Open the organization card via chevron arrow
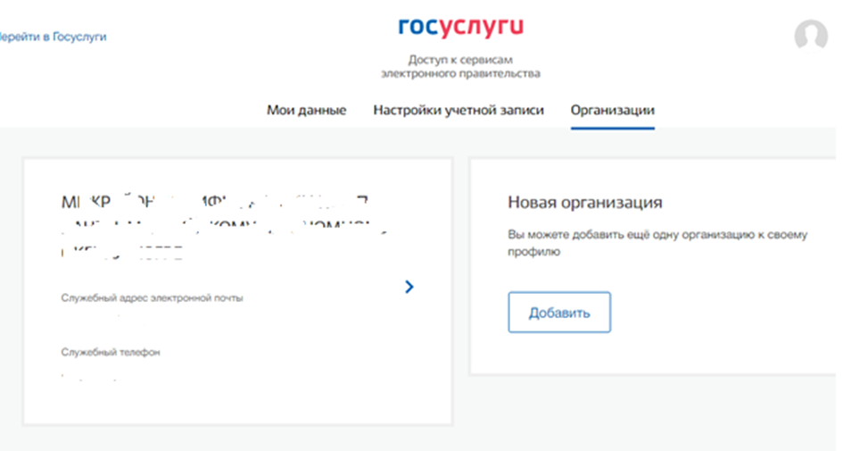 pyautogui.click(x=409, y=287)
